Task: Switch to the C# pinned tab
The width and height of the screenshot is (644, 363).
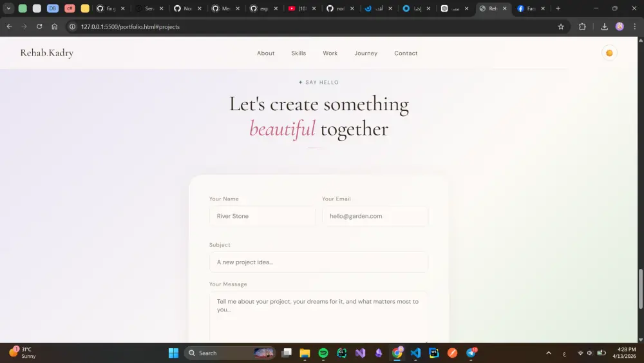Action: coord(70,8)
